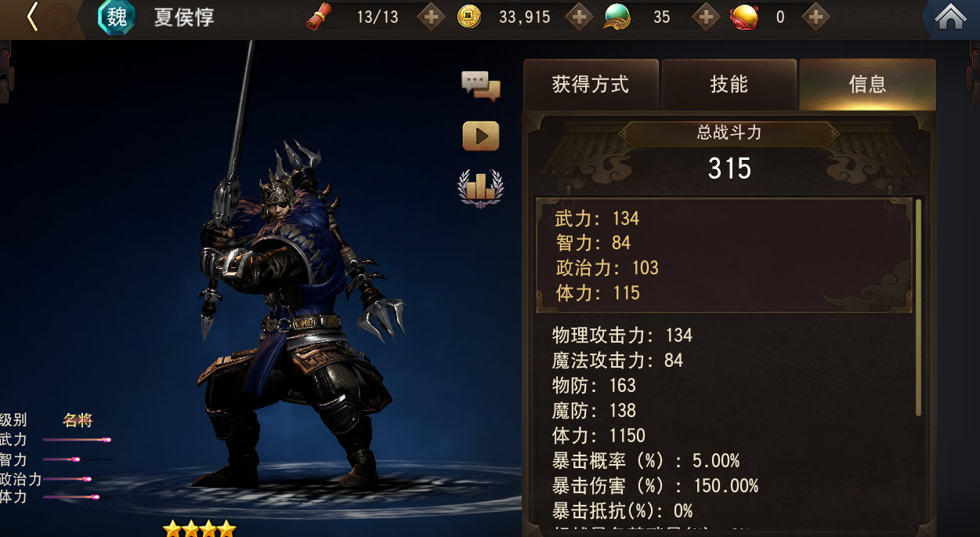Tap the scroll stamina icon
This screenshot has width=980, height=537.
pos(319,16)
